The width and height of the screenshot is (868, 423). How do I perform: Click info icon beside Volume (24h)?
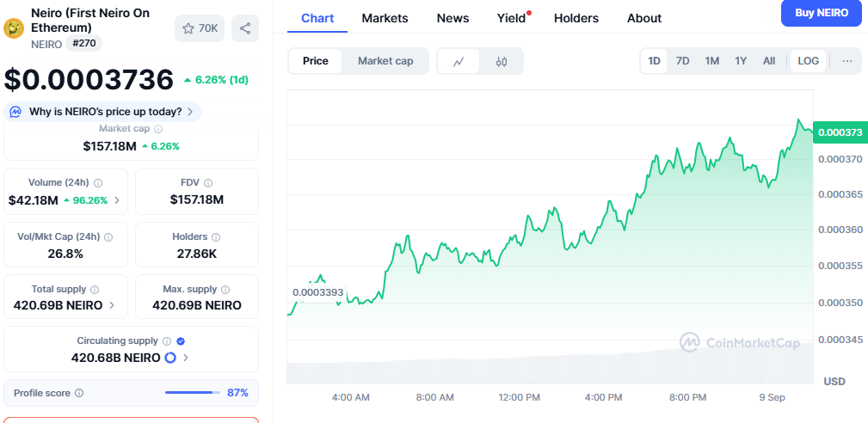click(x=98, y=183)
